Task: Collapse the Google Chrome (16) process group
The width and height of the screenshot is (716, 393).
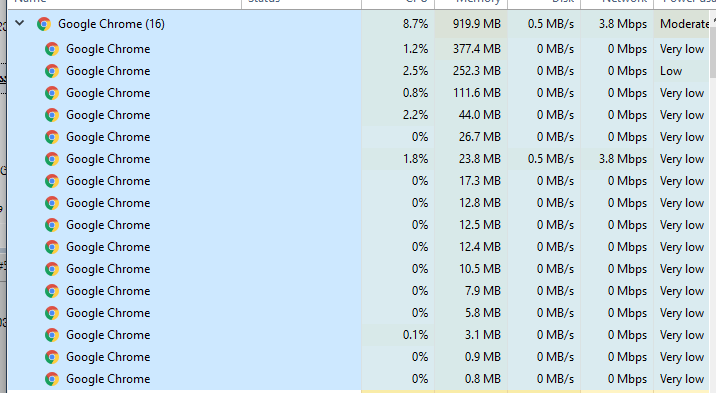Action: pyautogui.click(x=20, y=23)
